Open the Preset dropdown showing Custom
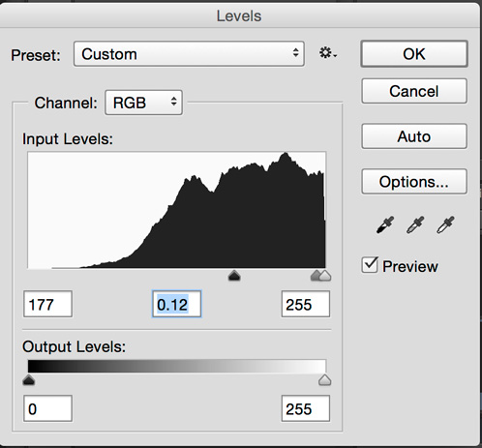 (x=189, y=54)
